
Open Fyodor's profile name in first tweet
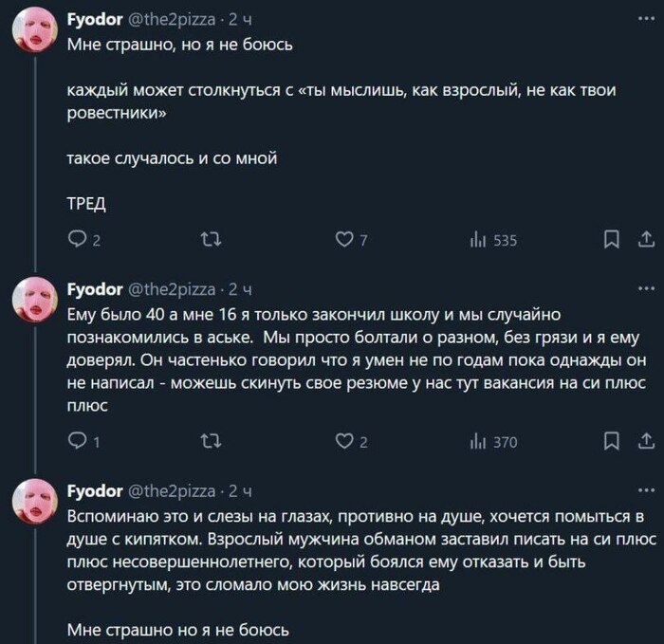click(95, 20)
